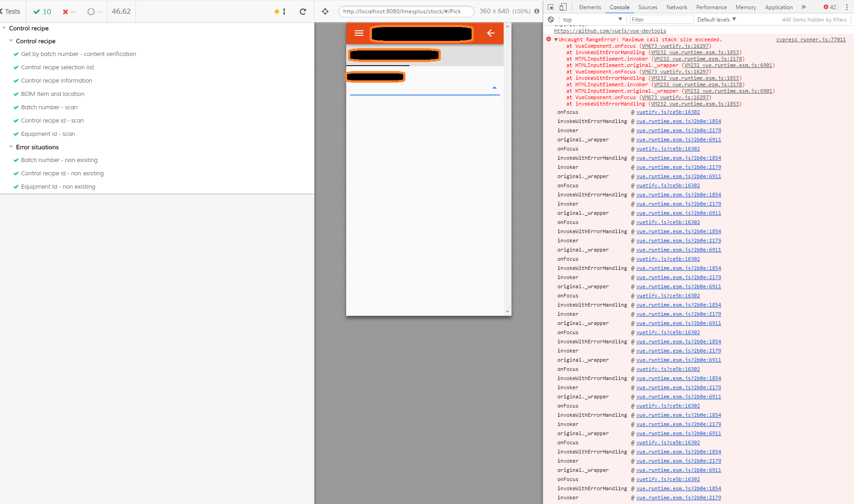854x504 pixels.
Task: Reload the tests with the refresh icon
Action: point(303,11)
